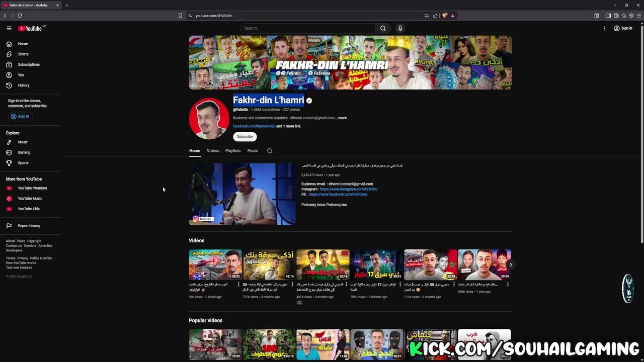Screen dimensions: 644x362
Task: Open the three-dot settings menu near Sign in
Action: (x=604, y=28)
